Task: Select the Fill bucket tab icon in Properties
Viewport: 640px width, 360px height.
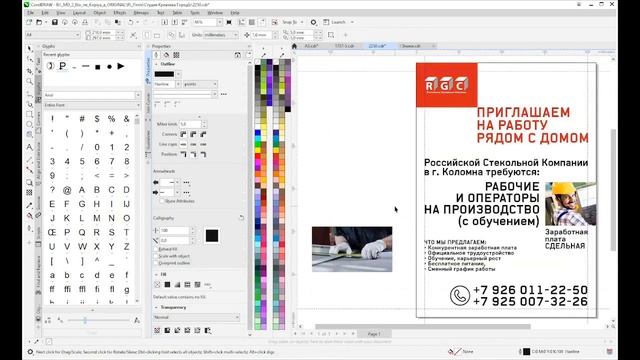Action: (166, 55)
